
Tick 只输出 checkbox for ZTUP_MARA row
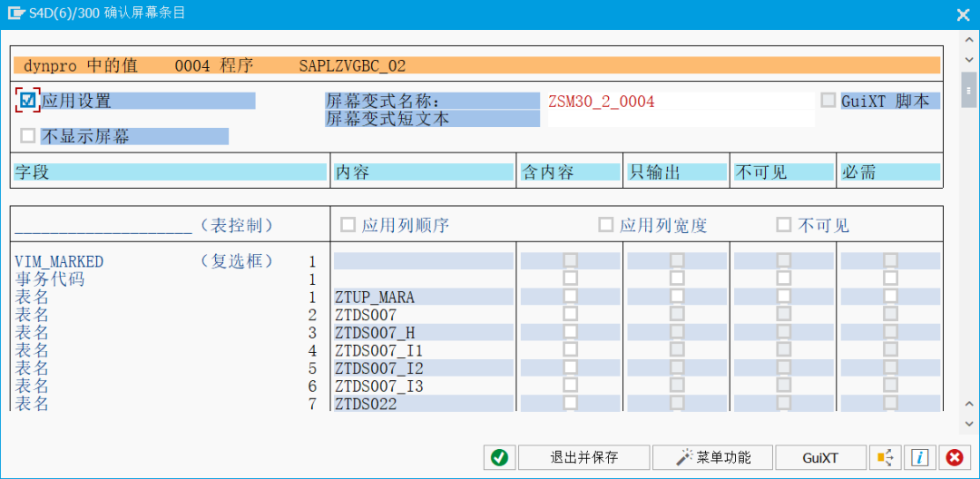click(x=677, y=296)
